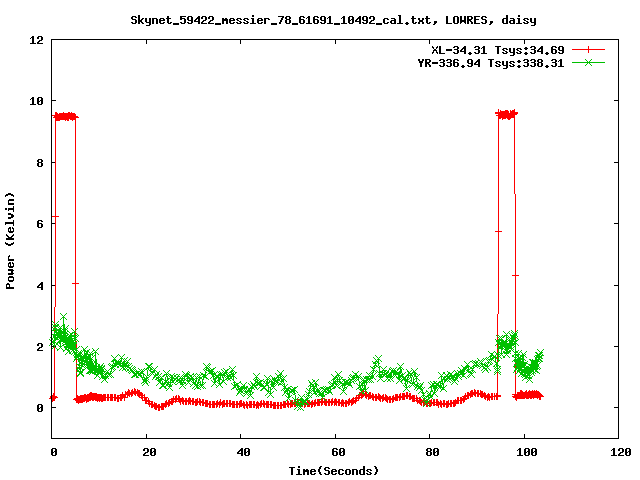The image size is (640, 480).
Task: Click the y-axis tick label 10
Action: coord(36,101)
